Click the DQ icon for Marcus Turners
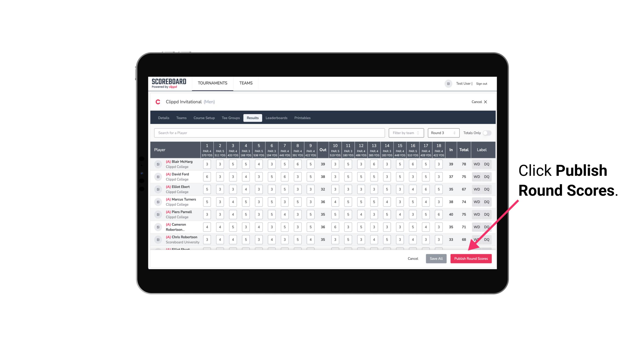The height and width of the screenshot is (346, 644). click(x=487, y=202)
